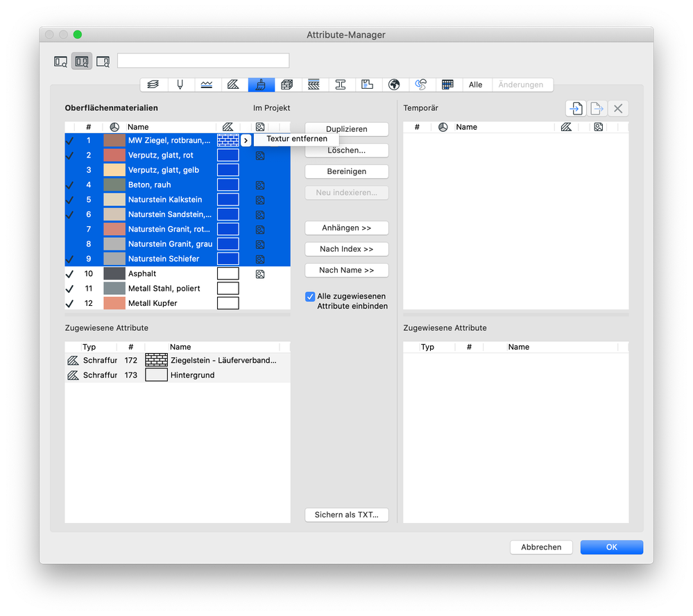Image resolution: width=693 pixels, height=616 pixels.
Task: Cancel with the Abbrechen button
Action: coord(541,547)
